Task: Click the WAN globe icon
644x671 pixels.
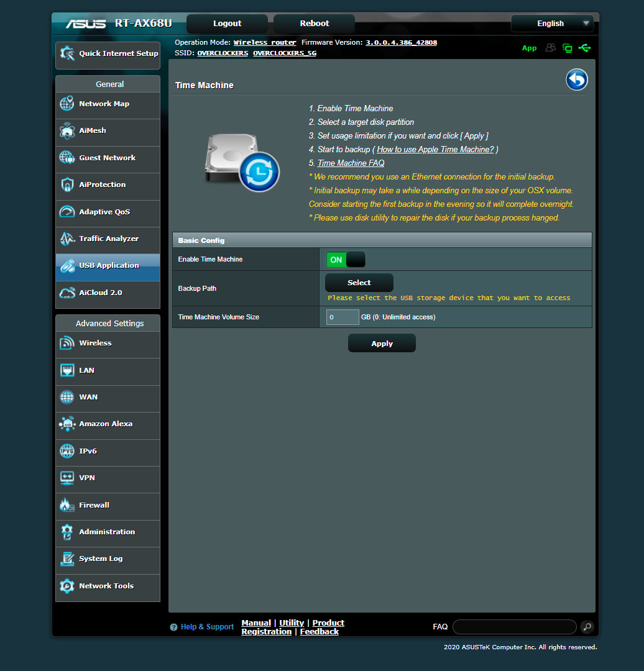Action: click(x=67, y=397)
